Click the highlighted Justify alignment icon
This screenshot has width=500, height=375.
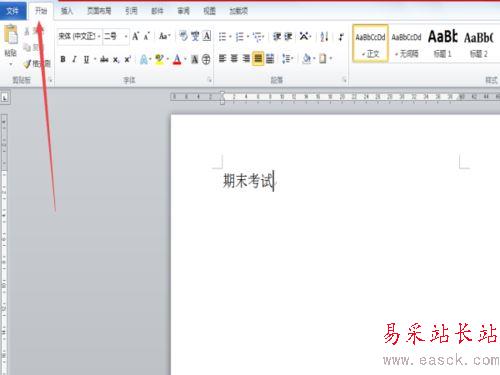(258, 59)
